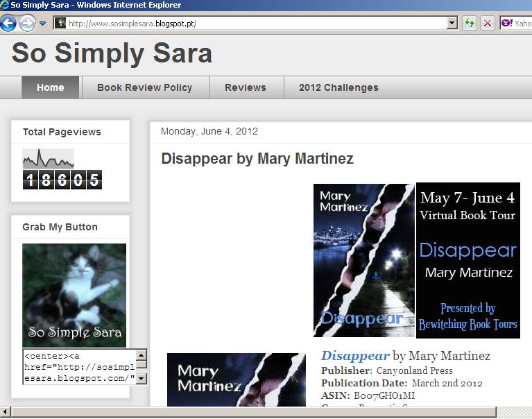The height and width of the screenshot is (419, 532).
Task: Click the site favicon in the address bar
Action: [x=60, y=23]
